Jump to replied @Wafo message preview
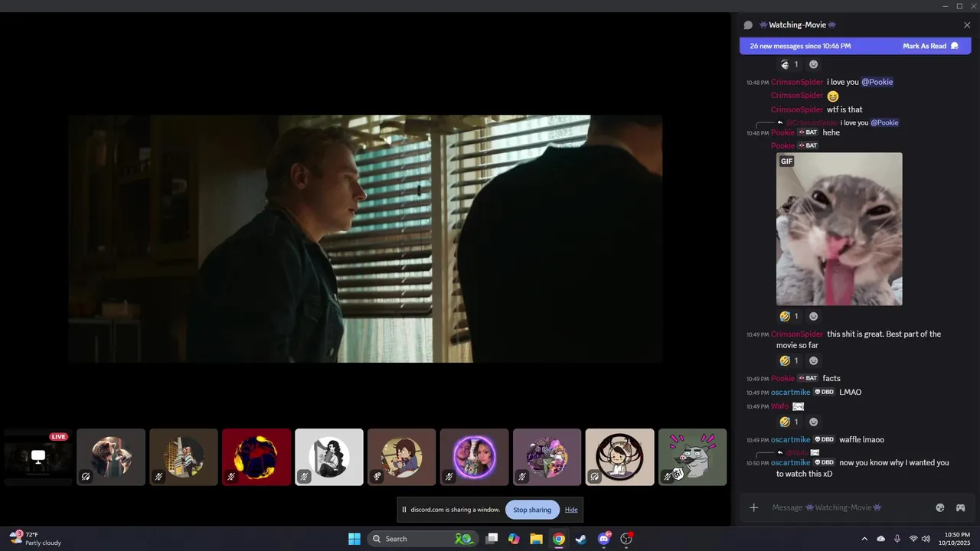The height and width of the screenshot is (551, 980). point(802,452)
